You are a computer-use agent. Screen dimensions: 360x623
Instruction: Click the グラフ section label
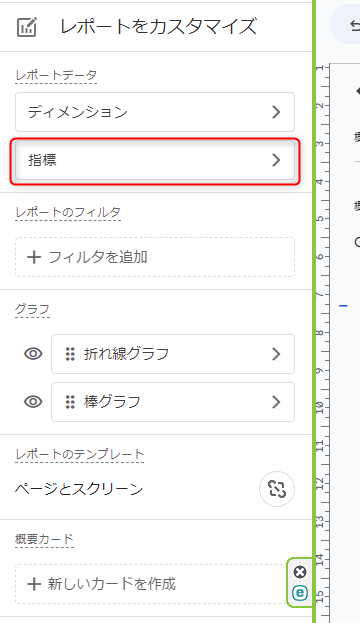pos(32,309)
